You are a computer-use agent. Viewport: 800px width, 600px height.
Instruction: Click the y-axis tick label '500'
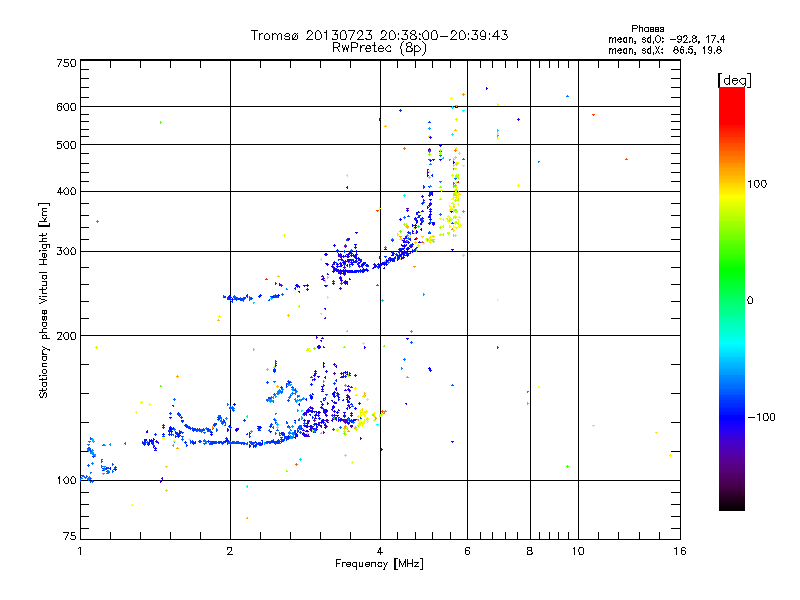[x=66, y=145]
